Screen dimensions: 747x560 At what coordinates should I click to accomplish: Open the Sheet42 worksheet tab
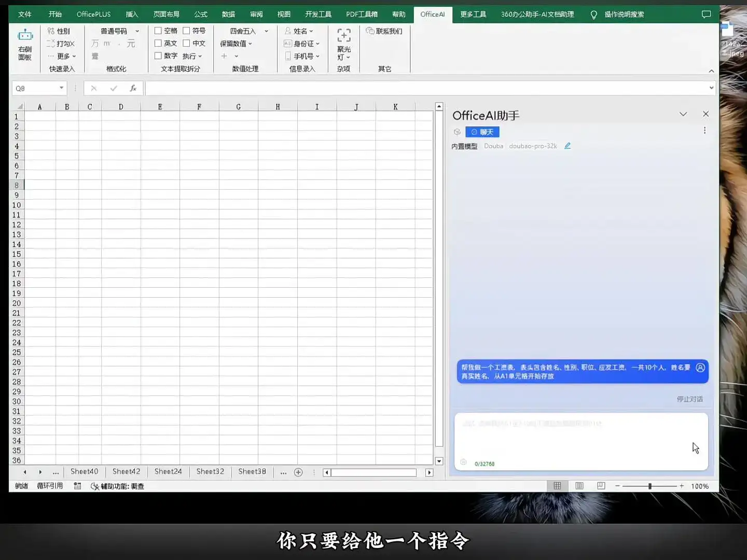[126, 472]
